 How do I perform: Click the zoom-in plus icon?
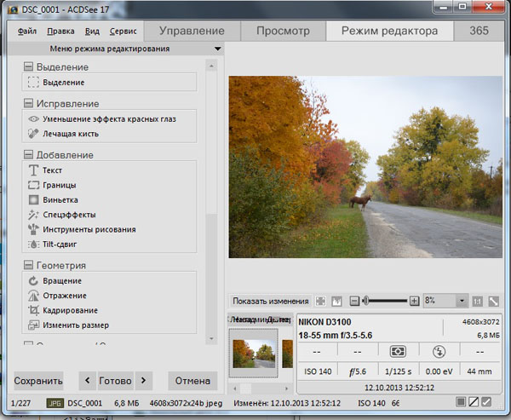pyautogui.click(x=414, y=301)
